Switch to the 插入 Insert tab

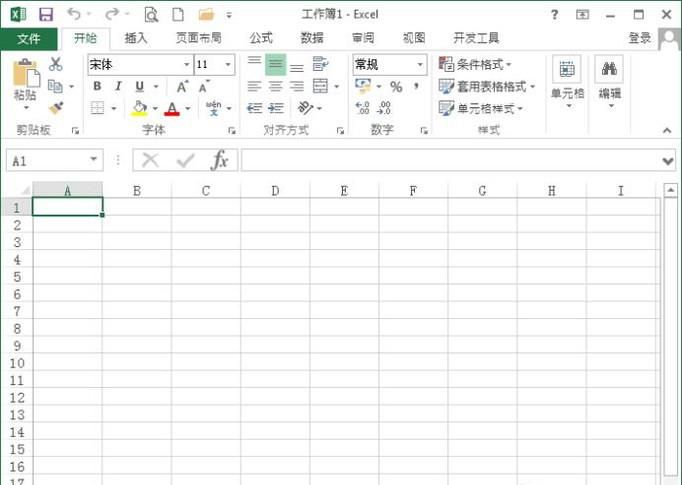click(x=136, y=38)
